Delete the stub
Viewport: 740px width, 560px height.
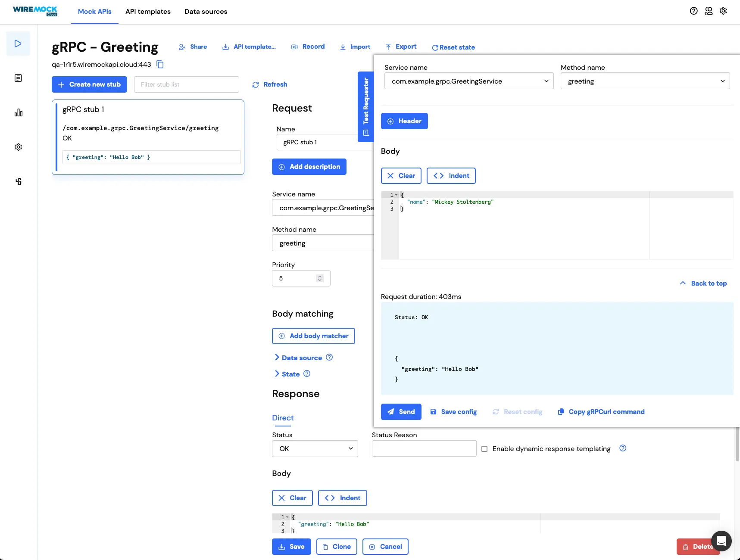pyautogui.click(x=697, y=547)
